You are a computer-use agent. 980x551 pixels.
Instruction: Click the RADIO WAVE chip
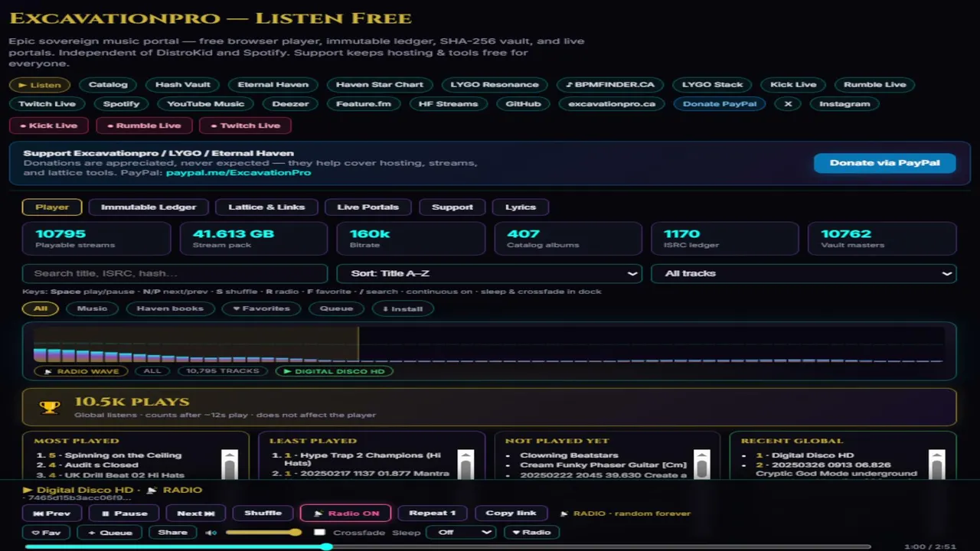82,371
